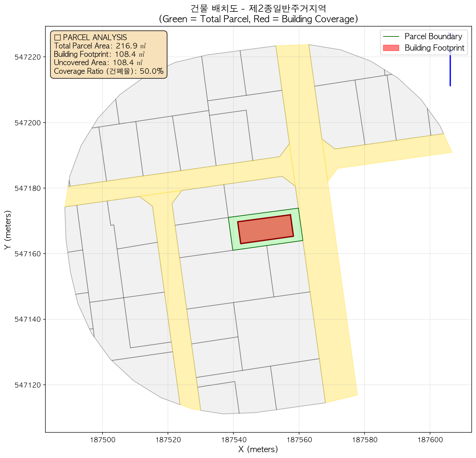Click the Total Parcel Area value line
Screen dimensions: 476x458
(100, 46)
